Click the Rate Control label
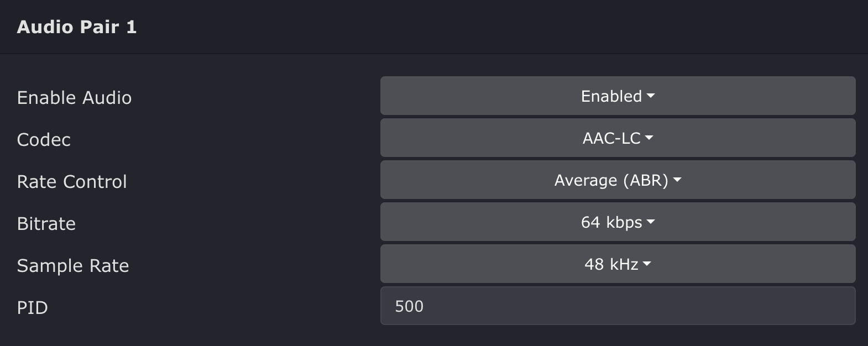The height and width of the screenshot is (346, 868). click(72, 182)
